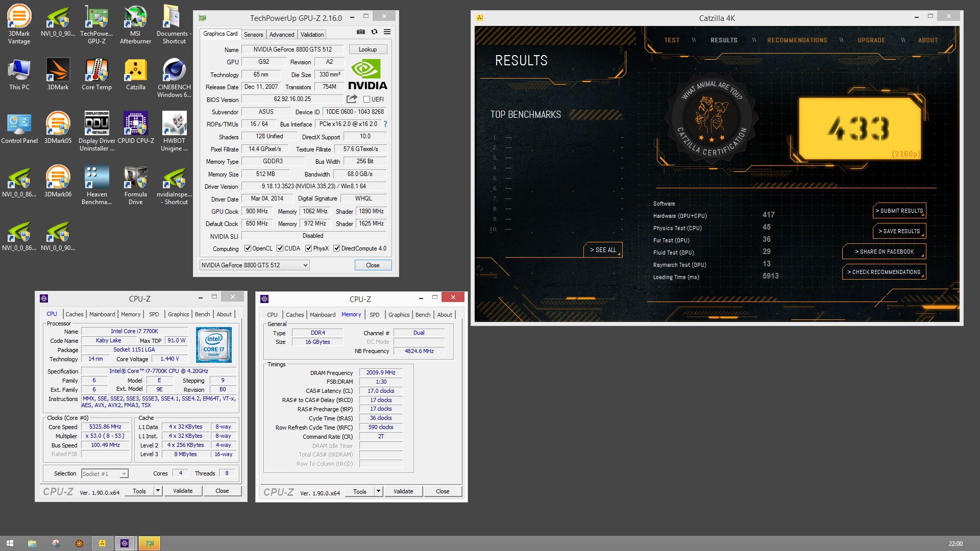
Task: Toggle the CUDA checkbox
Action: tap(280, 248)
